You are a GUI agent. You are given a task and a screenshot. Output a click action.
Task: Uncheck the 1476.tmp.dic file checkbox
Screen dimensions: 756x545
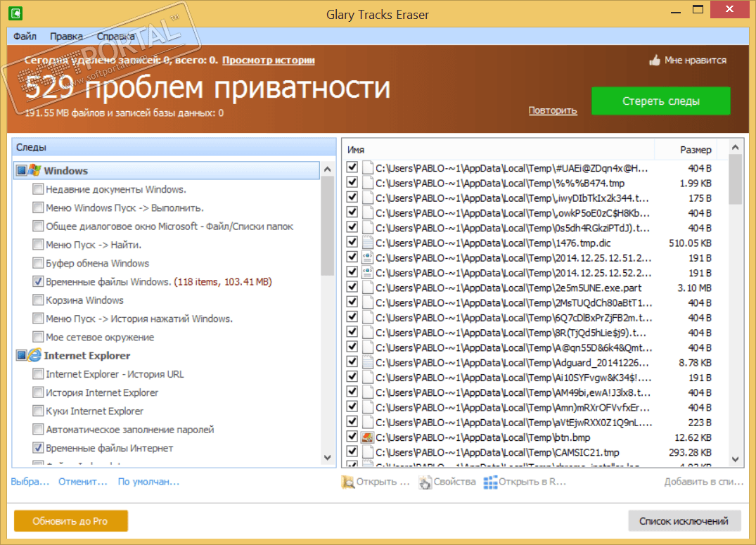coord(352,242)
